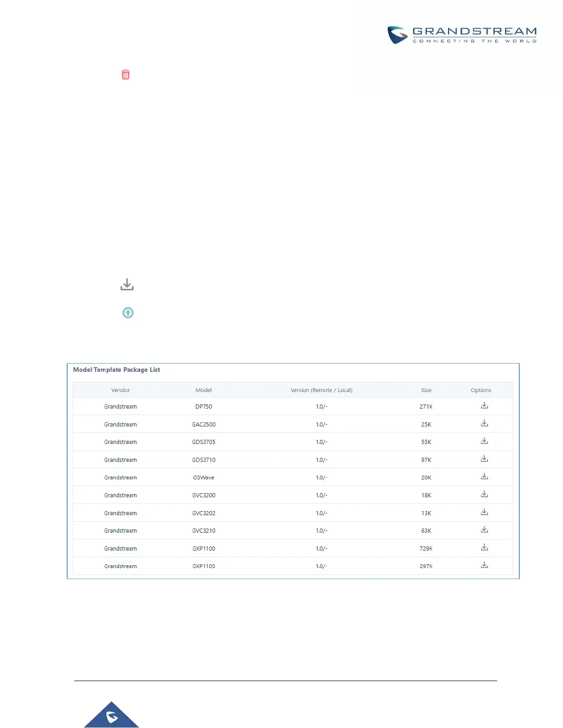The width and height of the screenshot is (563, 728).
Task: Click the Version (Remote / Local) column header
Action: tap(322, 390)
